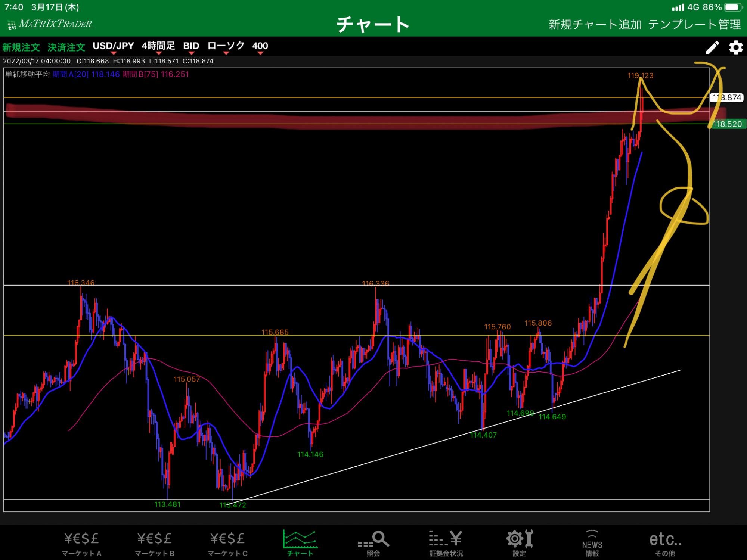Image resolution: width=747 pixels, height=560 pixels.
Task: Tap the 114.649 low label
Action: point(552,417)
